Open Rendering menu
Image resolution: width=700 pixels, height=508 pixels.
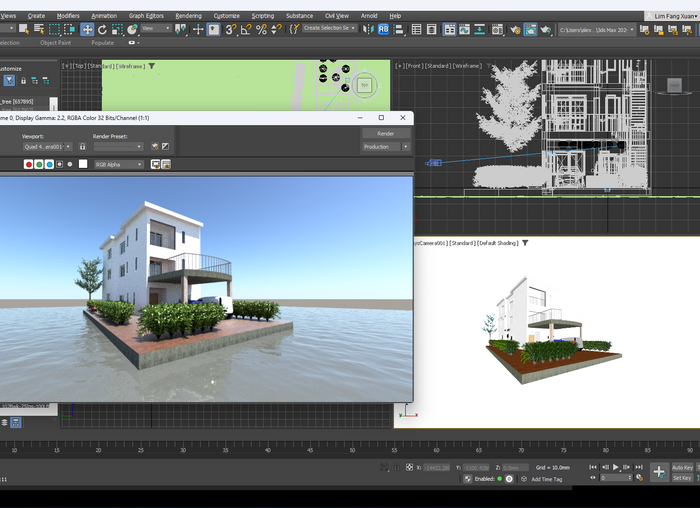click(188, 16)
